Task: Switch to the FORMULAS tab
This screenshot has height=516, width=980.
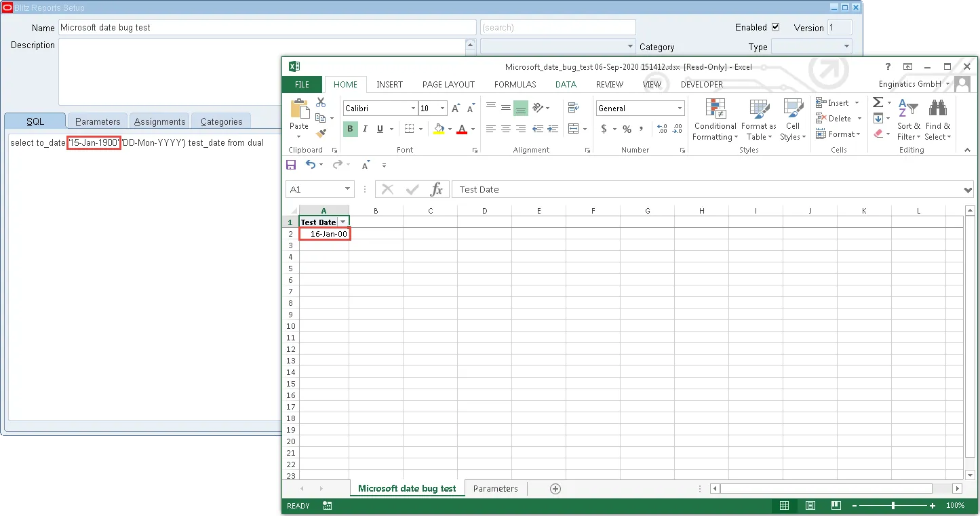Action: coord(515,84)
